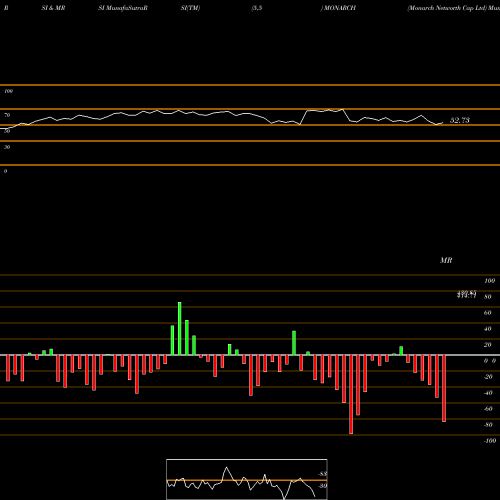Image resolution: width=500 pixels, height=500 pixels.
Task: Select the deepest red histogram bar near -100
Action: [351, 394]
